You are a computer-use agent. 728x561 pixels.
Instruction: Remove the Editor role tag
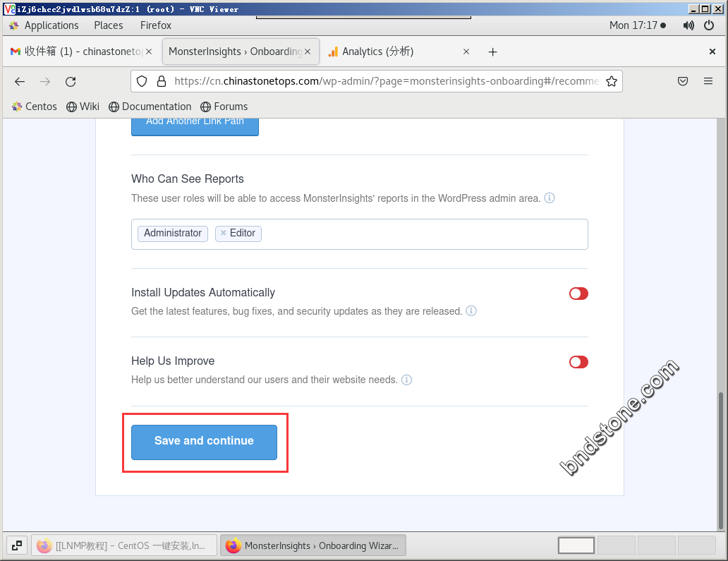[224, 233]
